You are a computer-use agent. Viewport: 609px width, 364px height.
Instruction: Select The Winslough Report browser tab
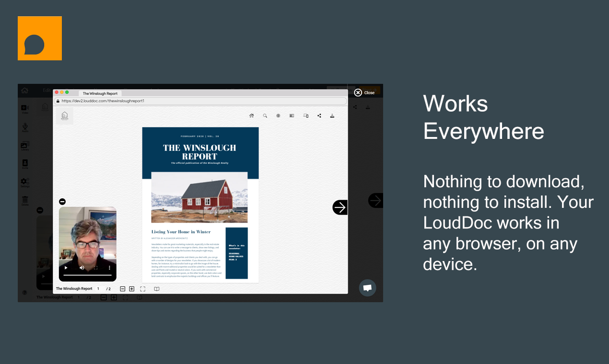pos(100,93)
